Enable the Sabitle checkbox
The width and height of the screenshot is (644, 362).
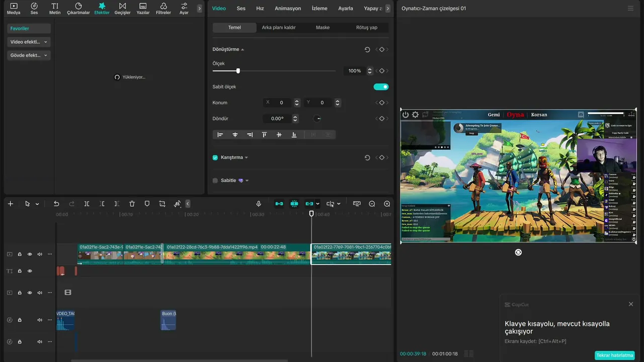[215, 180]
